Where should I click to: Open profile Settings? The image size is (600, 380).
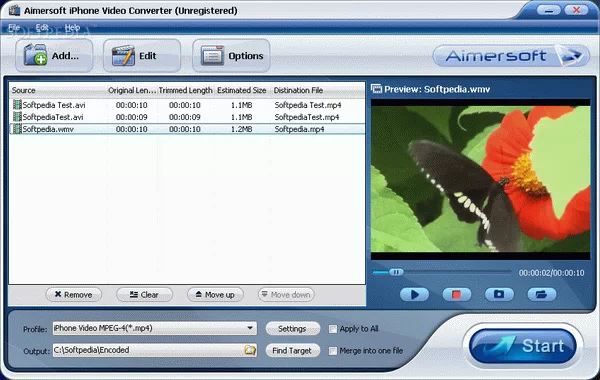[292, 329]
